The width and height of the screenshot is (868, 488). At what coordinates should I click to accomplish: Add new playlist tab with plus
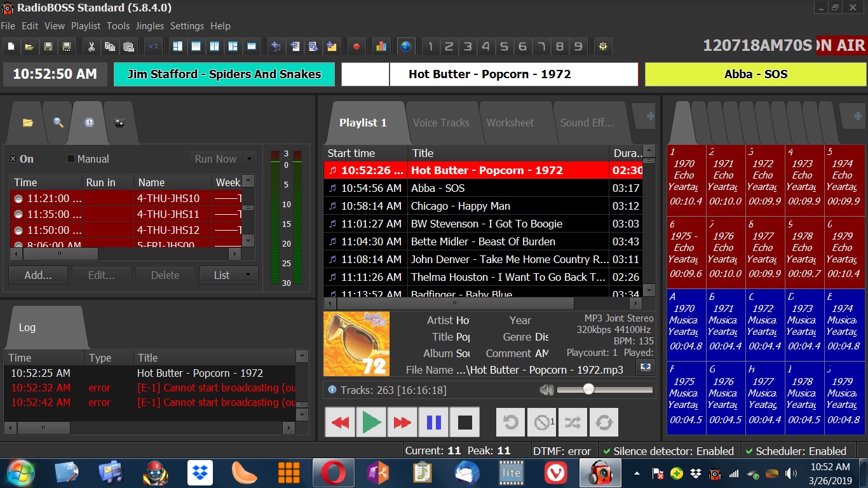pos(650,116)
